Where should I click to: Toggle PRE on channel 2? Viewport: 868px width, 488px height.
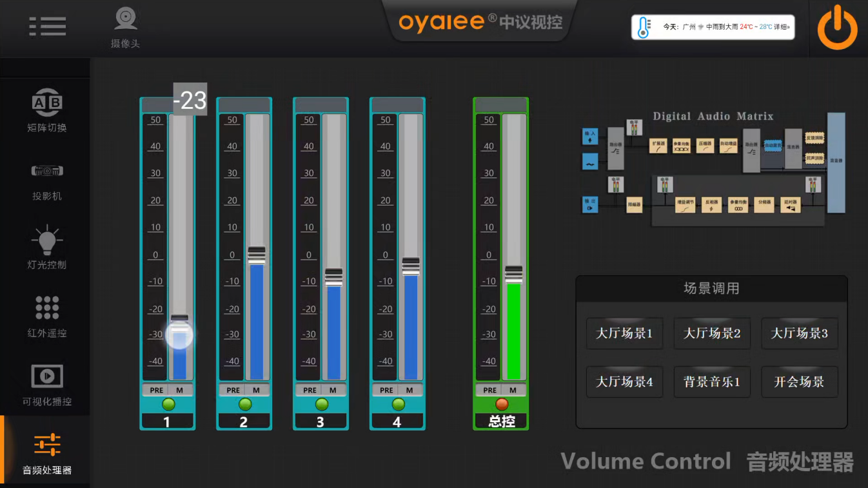(233, 390)
